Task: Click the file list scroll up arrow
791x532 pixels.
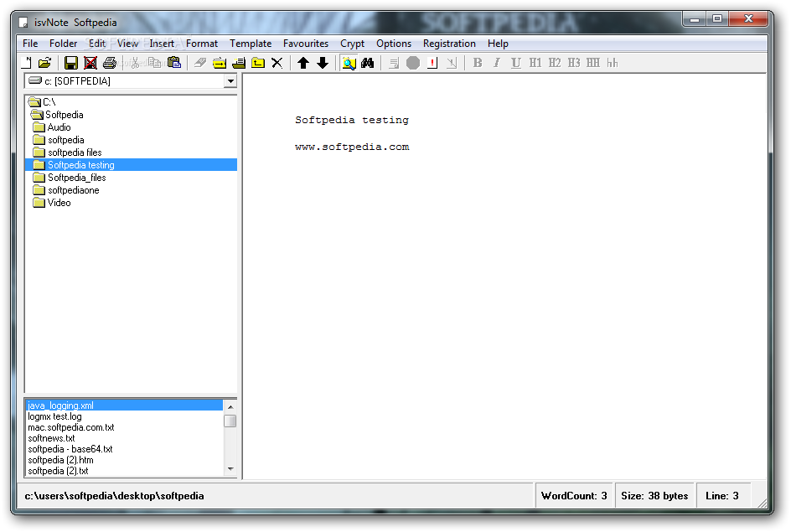Action: pos(230,407)
